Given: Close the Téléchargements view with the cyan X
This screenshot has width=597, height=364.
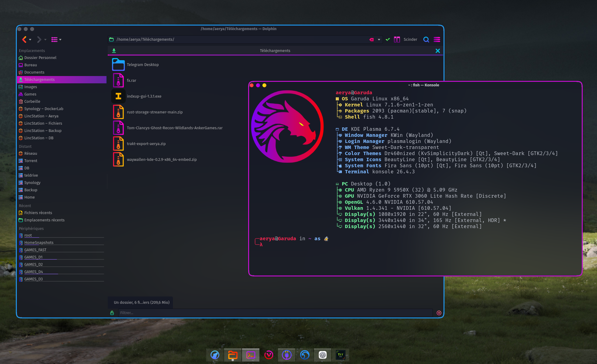Looking at the screenshot, I should 438,51.
